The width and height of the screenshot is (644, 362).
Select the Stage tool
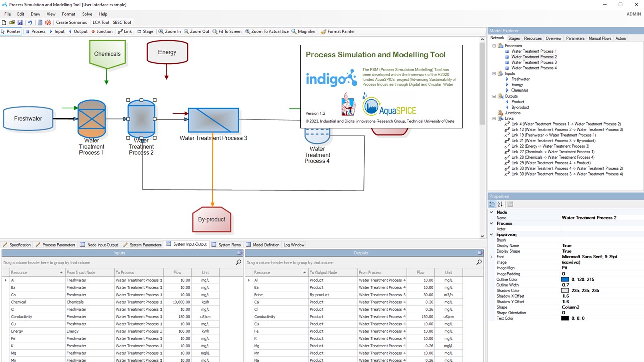tap(145, 31)
